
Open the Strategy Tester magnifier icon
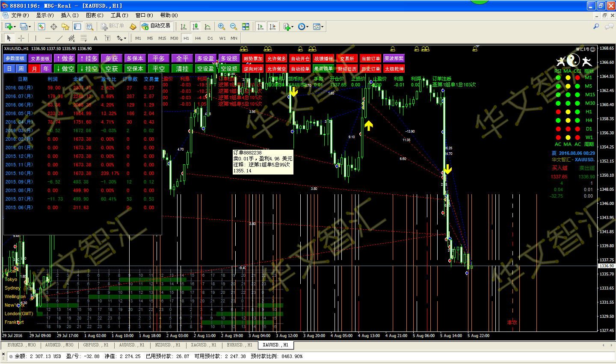89,27
